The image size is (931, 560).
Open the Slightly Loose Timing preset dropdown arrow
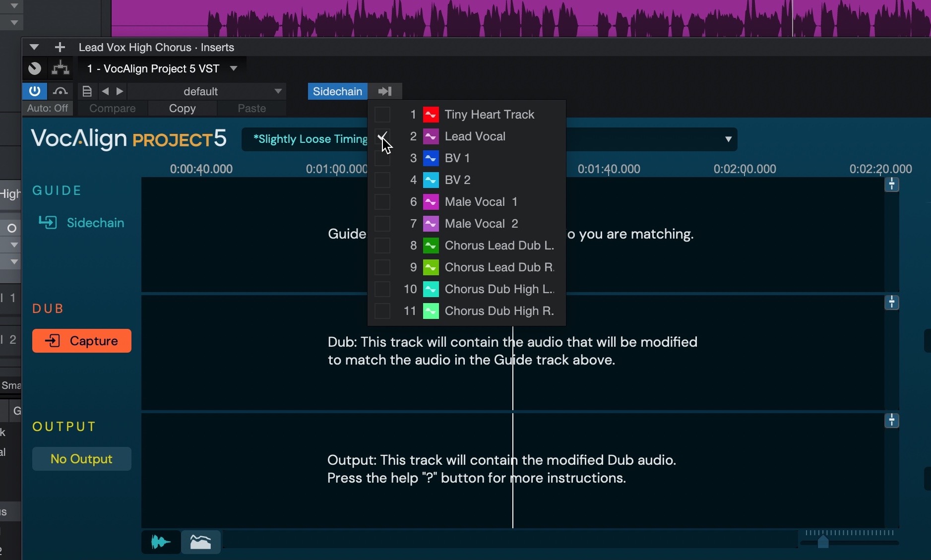pos(728,139)
